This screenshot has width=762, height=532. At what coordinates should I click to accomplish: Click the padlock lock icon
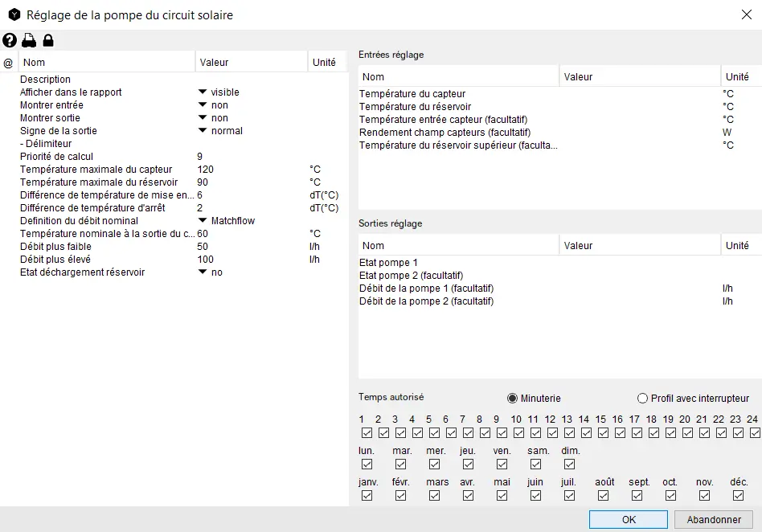coord(48,40)
